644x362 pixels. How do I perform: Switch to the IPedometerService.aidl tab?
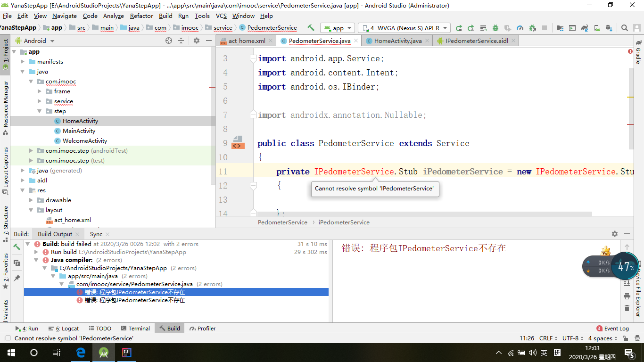click(476, 41)
